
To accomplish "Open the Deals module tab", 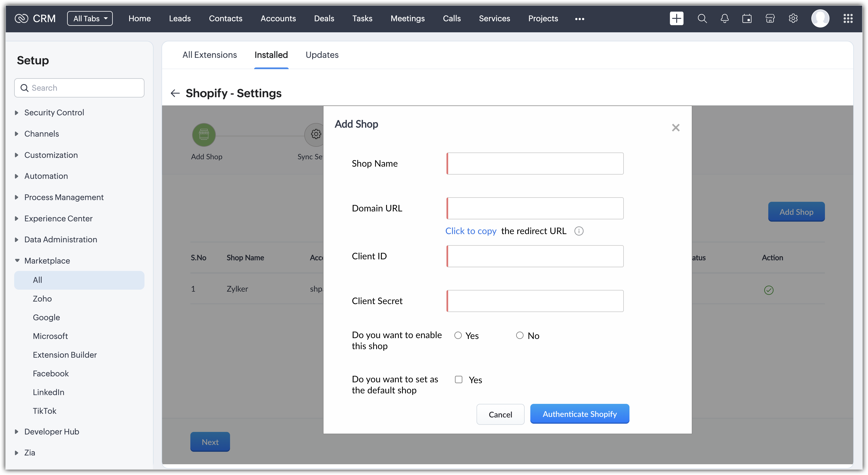I will tap(324, 18).
